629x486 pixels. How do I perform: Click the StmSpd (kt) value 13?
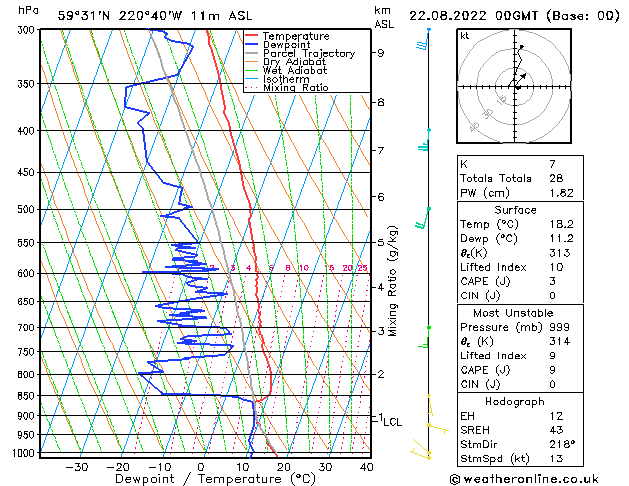click(556, 459)
